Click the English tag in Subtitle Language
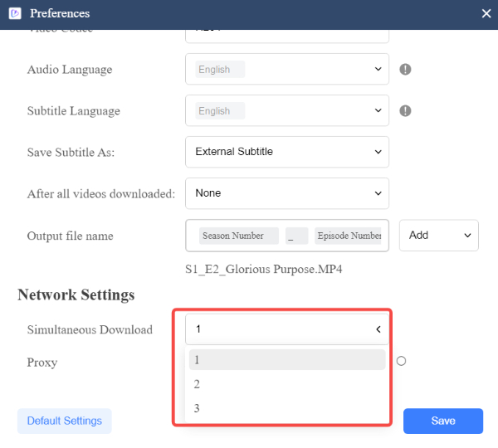This screenshot has width=498, height=448. pos(220,111)
